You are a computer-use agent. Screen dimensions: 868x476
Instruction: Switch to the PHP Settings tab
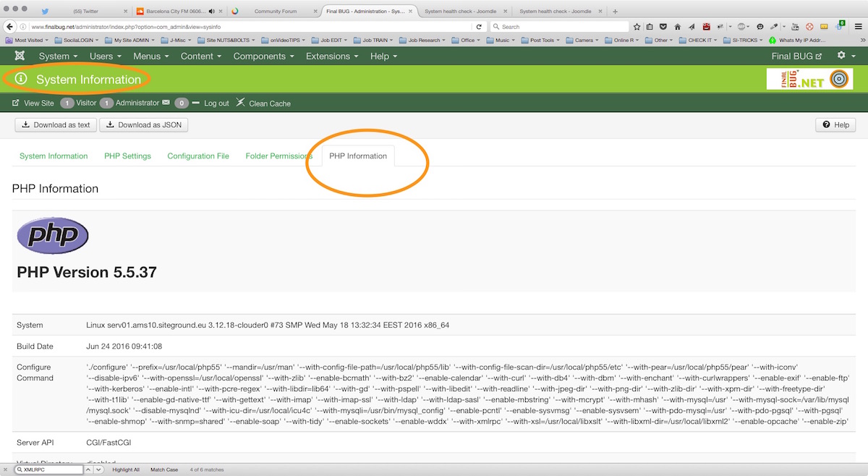[127, 156]
